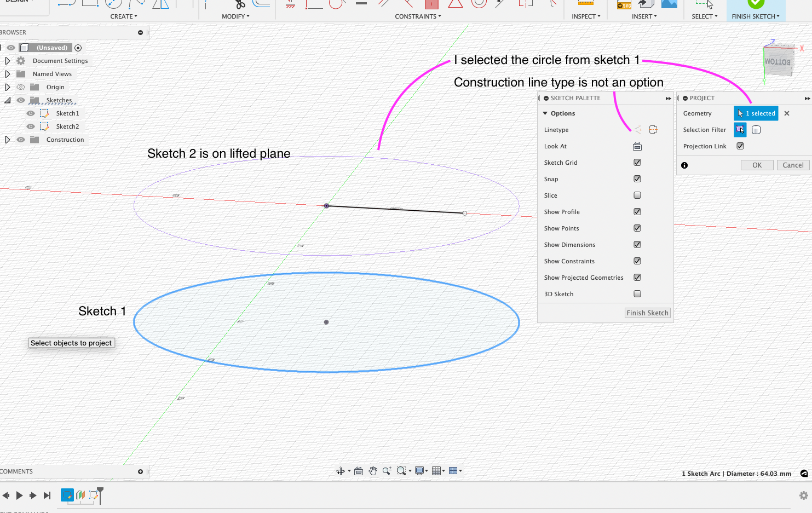The image size is (812, 513).
Task: Choose Bodies selection filter icon
Action: click(756, 130)
